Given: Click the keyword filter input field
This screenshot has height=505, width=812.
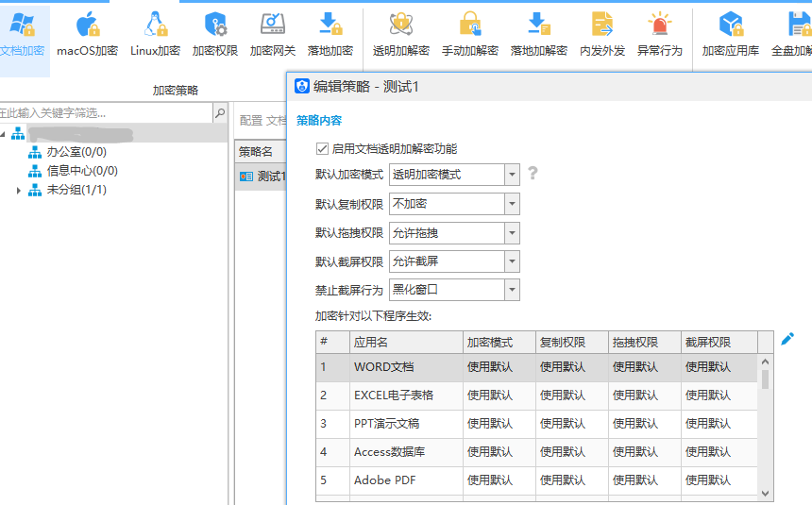Looking at the screenshot, I should coord(106,112).
